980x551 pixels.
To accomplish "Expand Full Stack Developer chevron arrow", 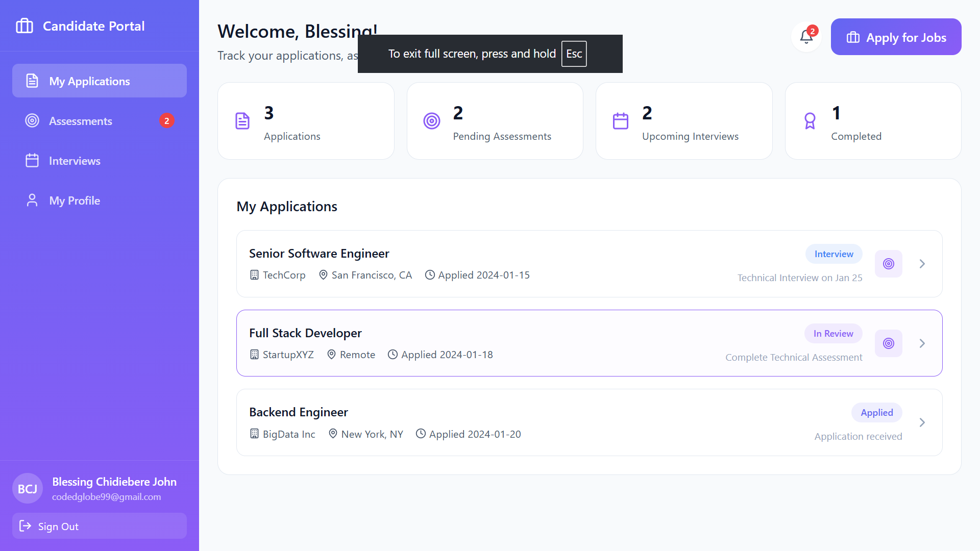I will [x=922, y=343].
